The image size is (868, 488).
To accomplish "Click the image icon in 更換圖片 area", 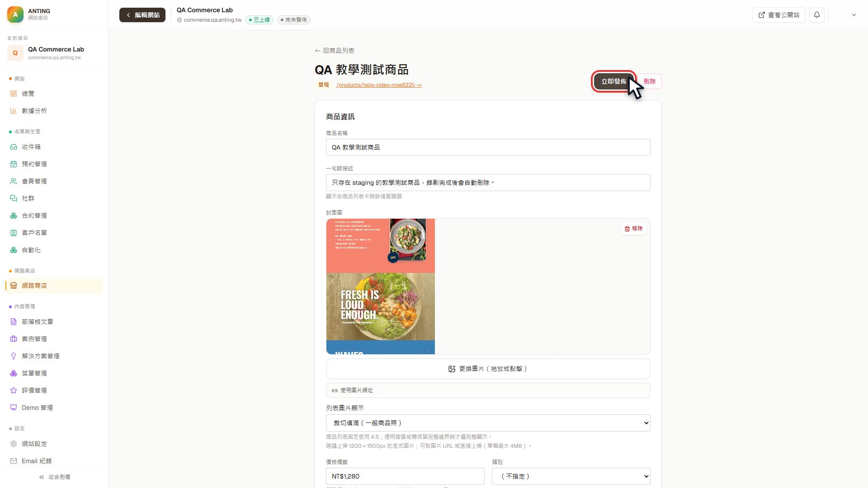I will tap(452, 369).
